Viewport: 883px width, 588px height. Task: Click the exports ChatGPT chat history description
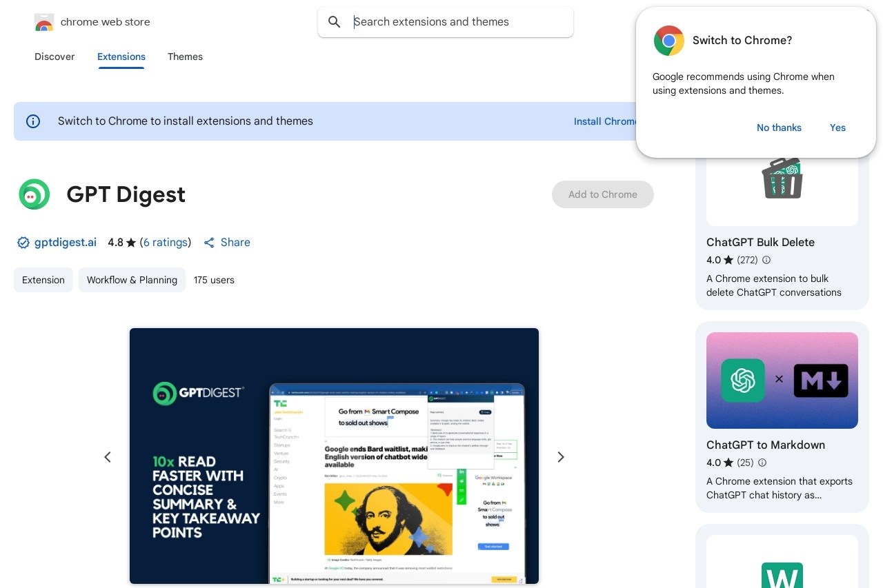point(780,488)
